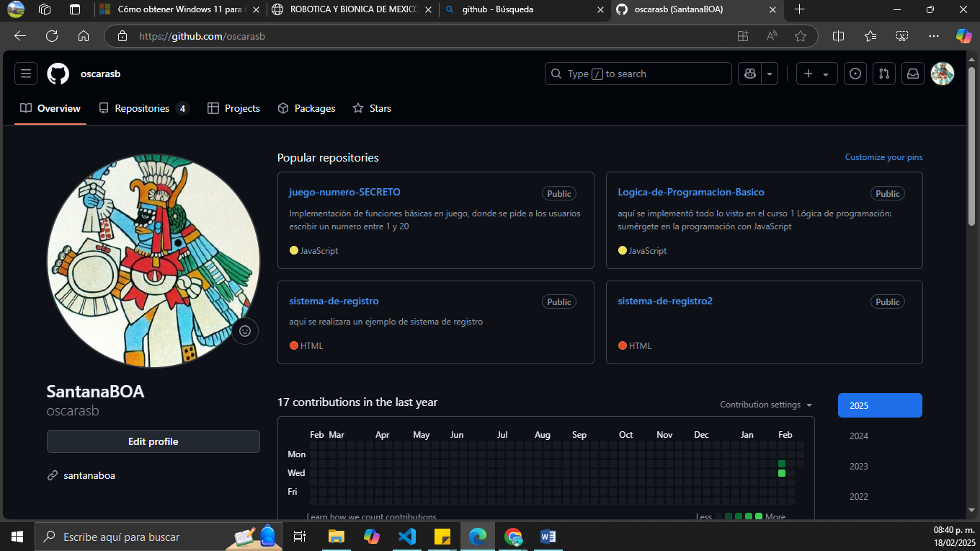Click the browser Back arrow
Viewport: 980px width, 551px height.
pyautogui.click(x=20, y=35)
